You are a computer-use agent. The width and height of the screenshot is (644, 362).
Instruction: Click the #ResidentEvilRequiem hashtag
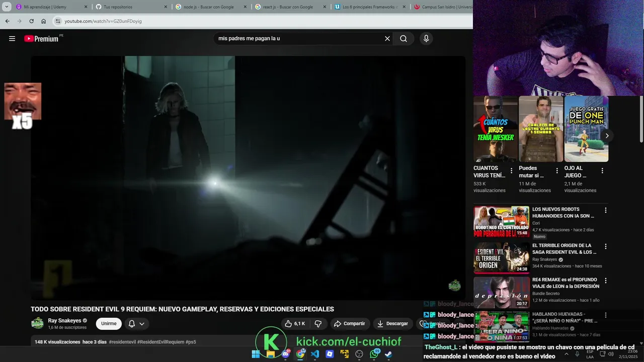coord(160,342)
